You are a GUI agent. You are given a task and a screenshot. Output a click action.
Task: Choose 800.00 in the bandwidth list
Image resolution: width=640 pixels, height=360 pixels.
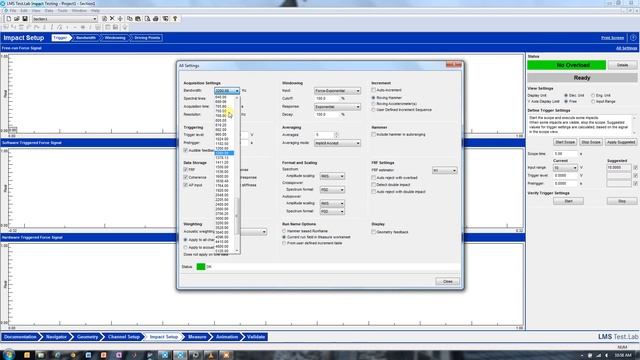coord(221,120)
